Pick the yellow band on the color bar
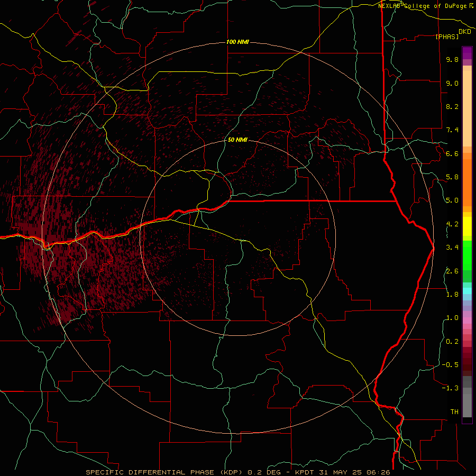Image resolution: width=476 pixels, height=476 pixels. coord(467,226)
